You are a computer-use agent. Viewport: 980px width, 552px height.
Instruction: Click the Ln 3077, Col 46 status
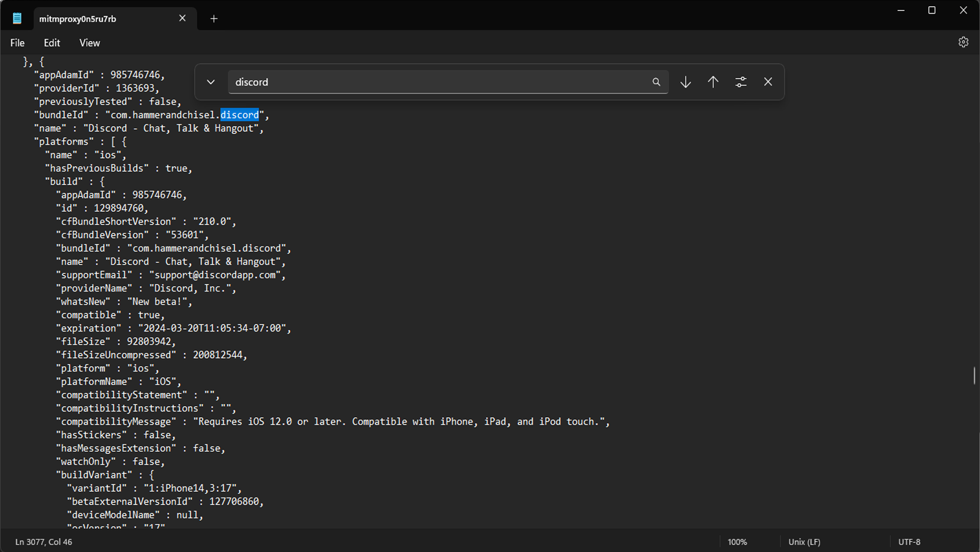pos(43,542)
